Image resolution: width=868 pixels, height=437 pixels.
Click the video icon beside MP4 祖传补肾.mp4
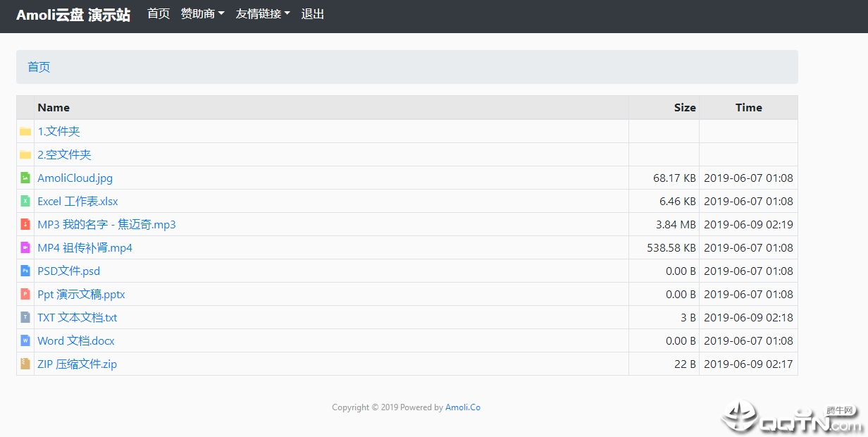coord(25,247)
